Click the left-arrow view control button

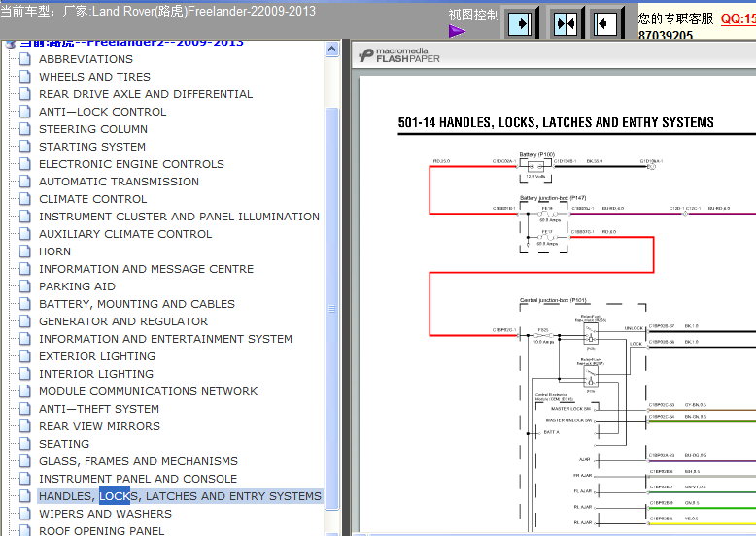[x=604, y=23]
